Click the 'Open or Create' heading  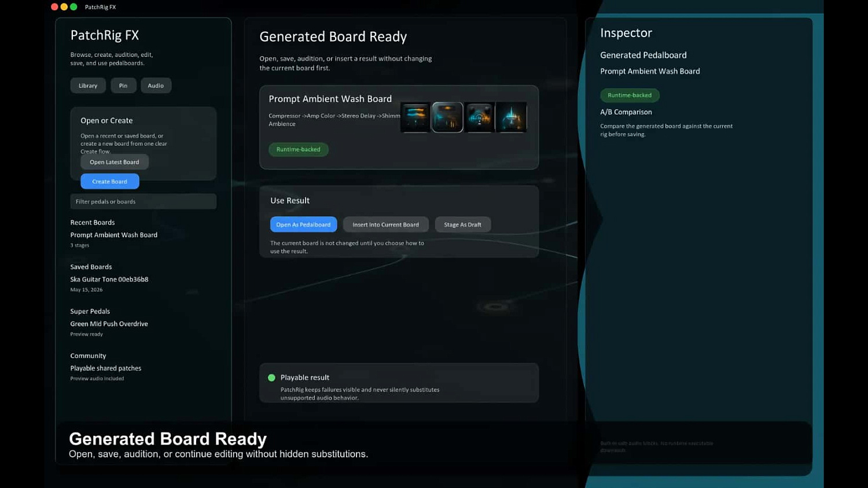click(x=106, y=121)
